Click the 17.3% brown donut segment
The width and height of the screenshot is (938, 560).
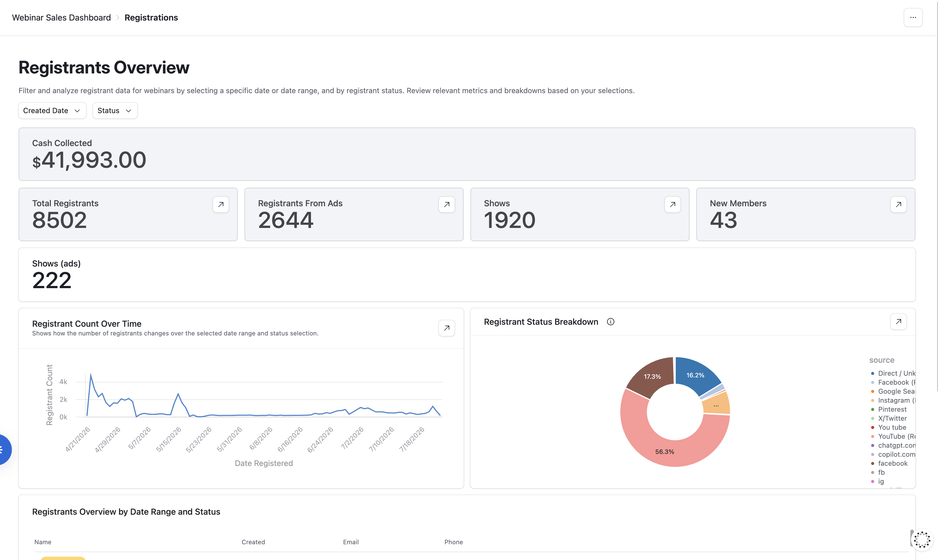[x=652, y=376]
